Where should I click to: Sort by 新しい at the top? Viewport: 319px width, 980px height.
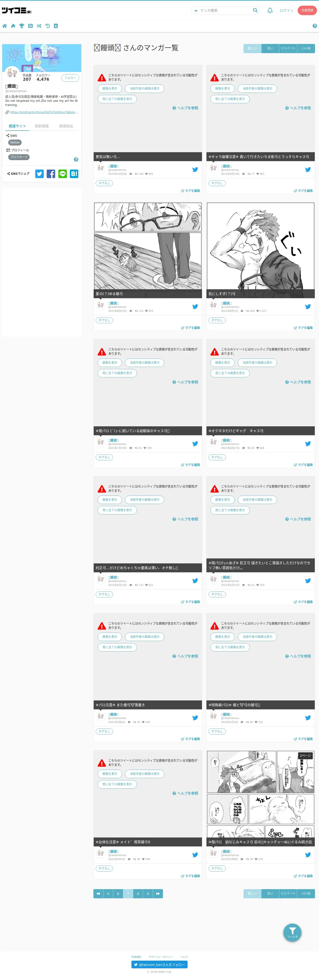[252, 48]
